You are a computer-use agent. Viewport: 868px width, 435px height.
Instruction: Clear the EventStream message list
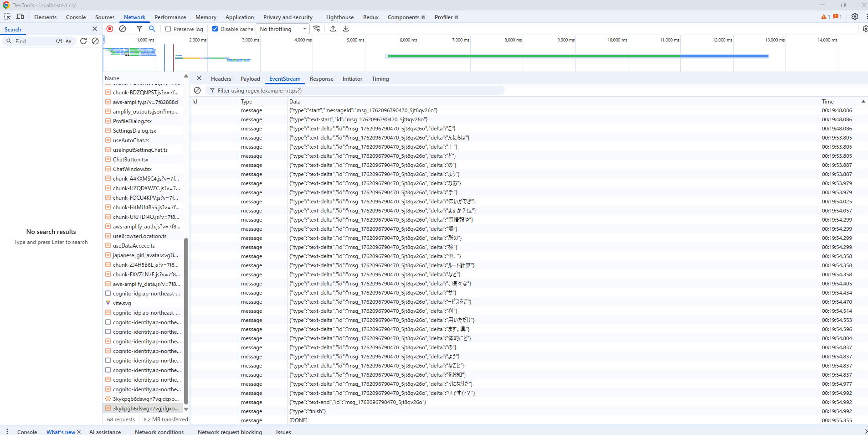point(197,90)
